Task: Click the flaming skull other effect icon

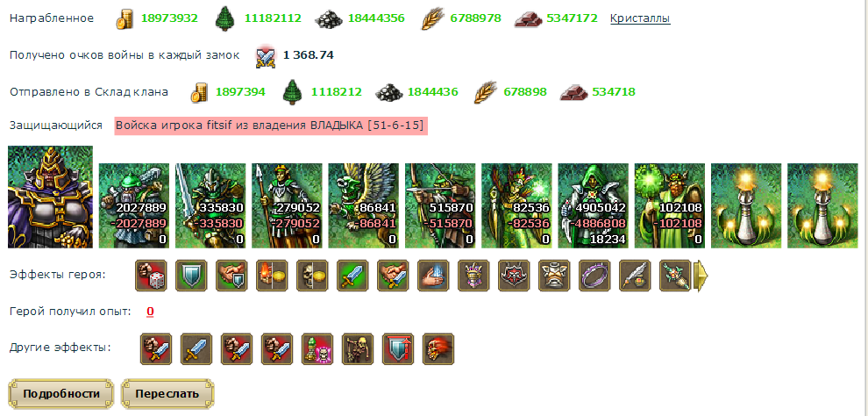Action: pos(438,349)
